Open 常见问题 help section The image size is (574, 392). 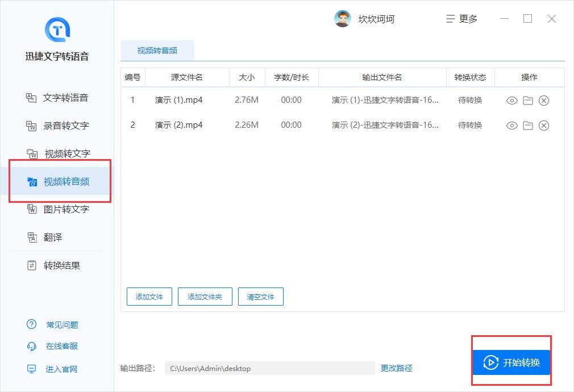pyautogui.click(x=57, y=324)
